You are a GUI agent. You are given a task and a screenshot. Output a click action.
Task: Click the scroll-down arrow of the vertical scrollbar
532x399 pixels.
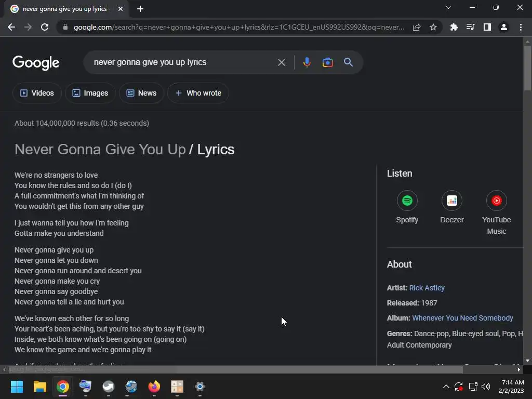point(527,361)
